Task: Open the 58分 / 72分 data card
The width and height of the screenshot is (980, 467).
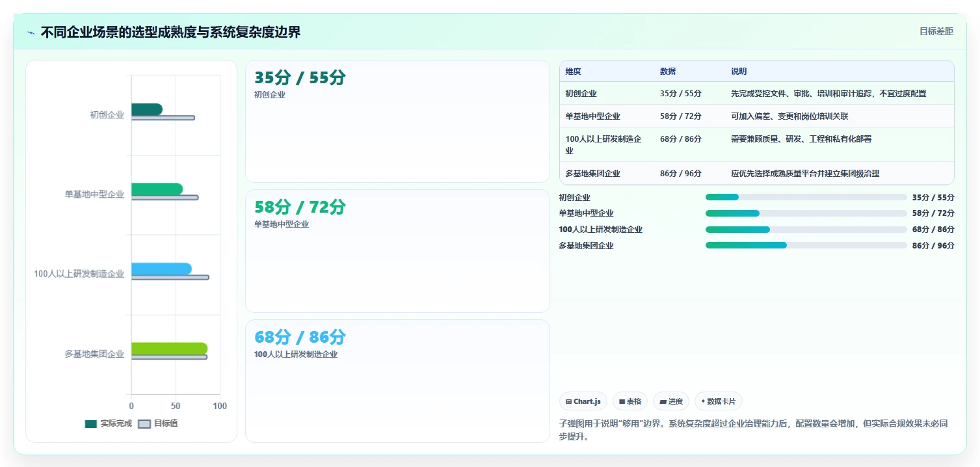Action: pyautogui.click(x=397, y=251)
